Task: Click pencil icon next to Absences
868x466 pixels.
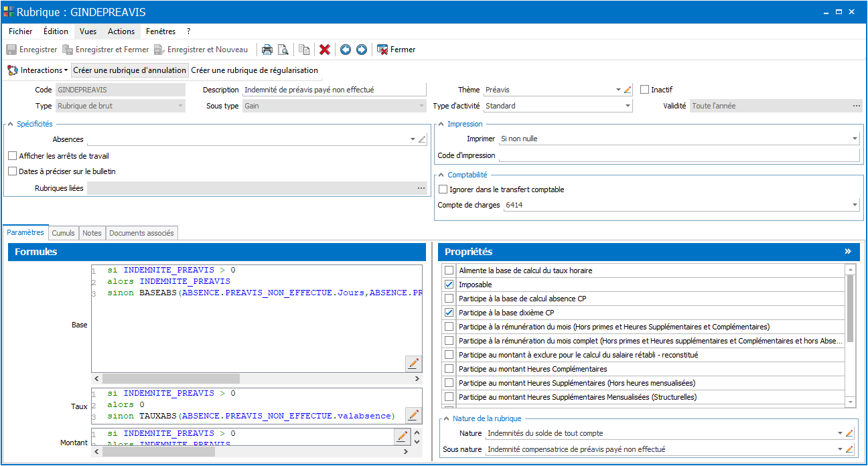Action: [422, 139]
